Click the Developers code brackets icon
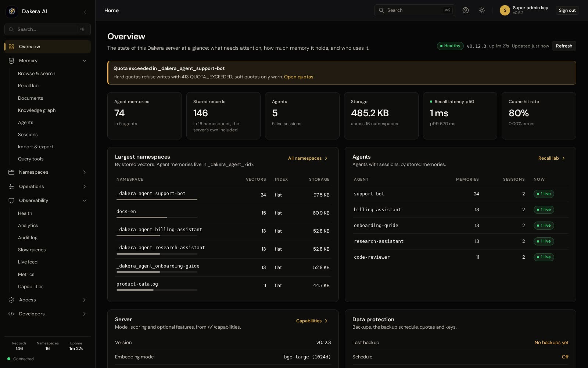 (x=11, y=314)
